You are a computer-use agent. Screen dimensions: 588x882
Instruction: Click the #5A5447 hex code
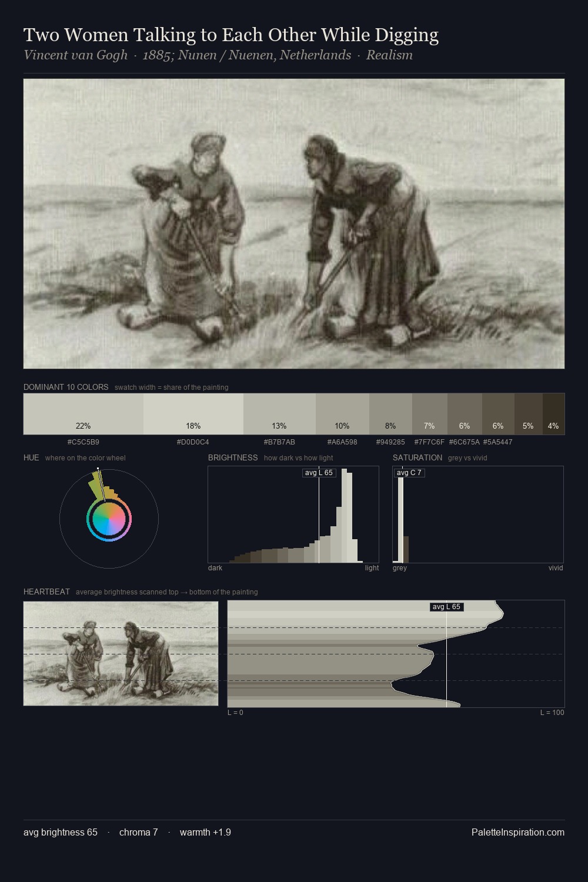pyautogui.click(x=497, y=442)
